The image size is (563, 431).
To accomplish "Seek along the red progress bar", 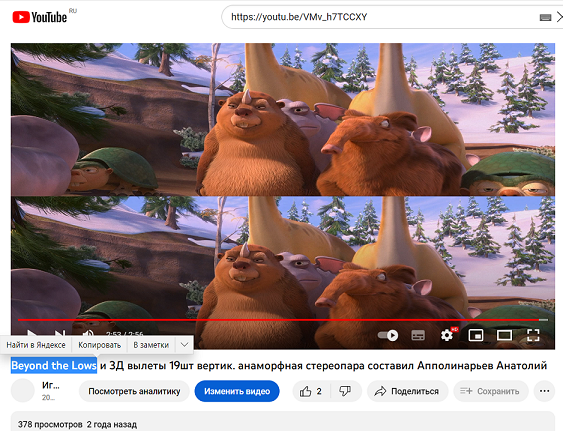I will point(283,319).
